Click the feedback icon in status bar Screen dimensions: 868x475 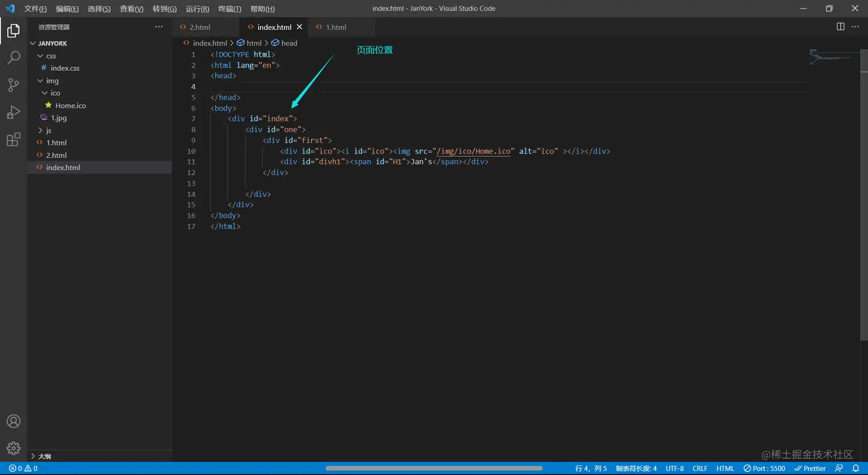pyautogui.click(x=839, y=469)
